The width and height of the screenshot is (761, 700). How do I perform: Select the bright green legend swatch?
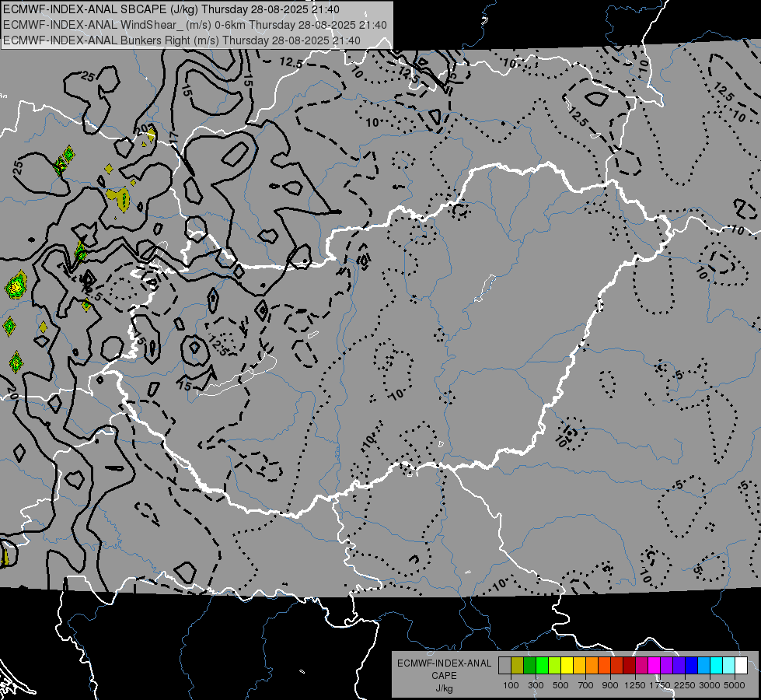pyautogui.click(x=542, y=666)
